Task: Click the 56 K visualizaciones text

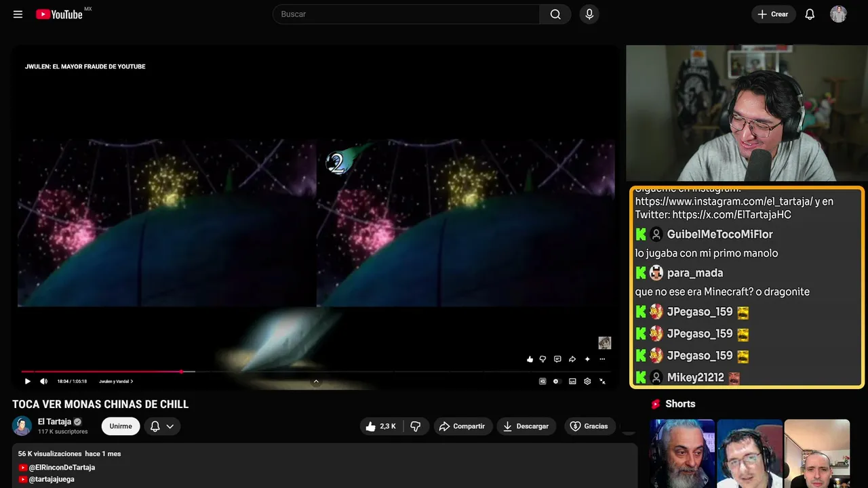Action: (x=50, y=453)
